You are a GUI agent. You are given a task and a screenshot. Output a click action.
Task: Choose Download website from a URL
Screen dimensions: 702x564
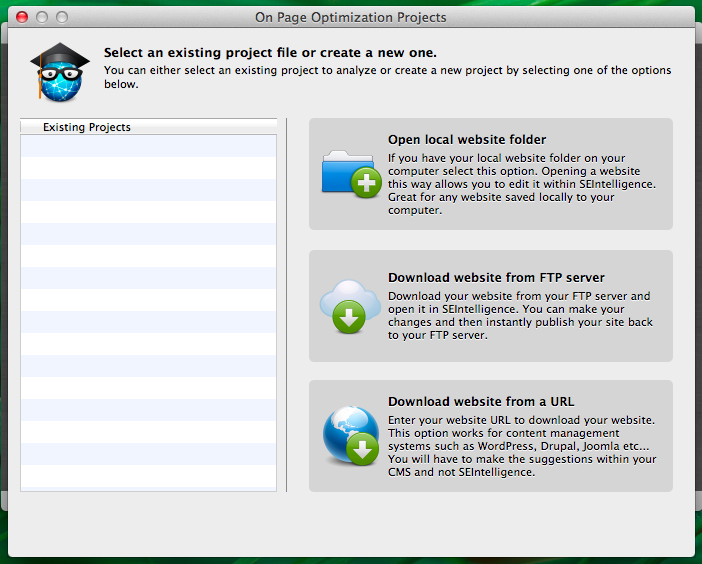pyautogui.click(x=491, y=436)
